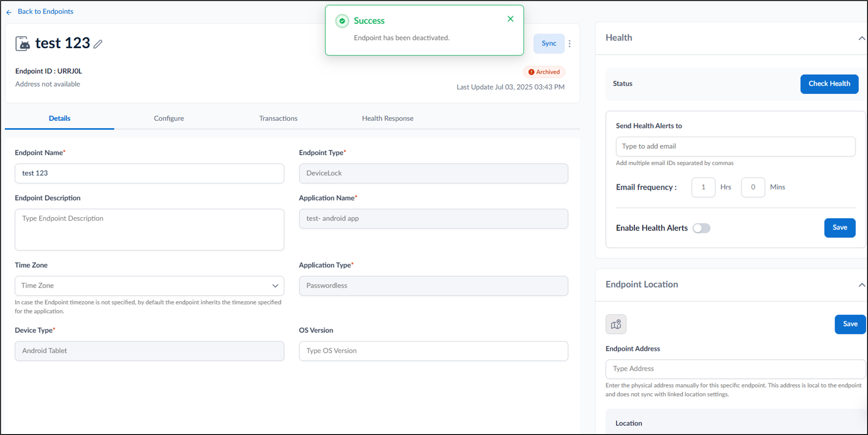Click the Device Type Android Tablet field
This screenshot has height=435, width=868.
point(149,351)
